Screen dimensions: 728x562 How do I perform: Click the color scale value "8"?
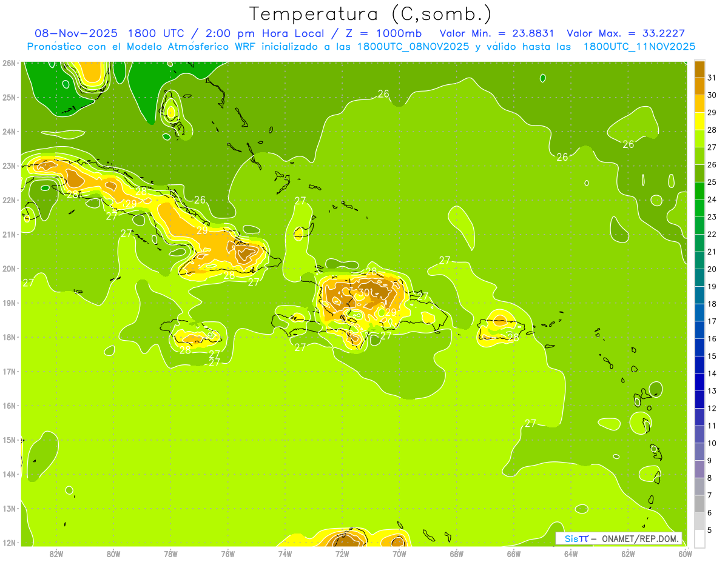[x=710, y=478]
